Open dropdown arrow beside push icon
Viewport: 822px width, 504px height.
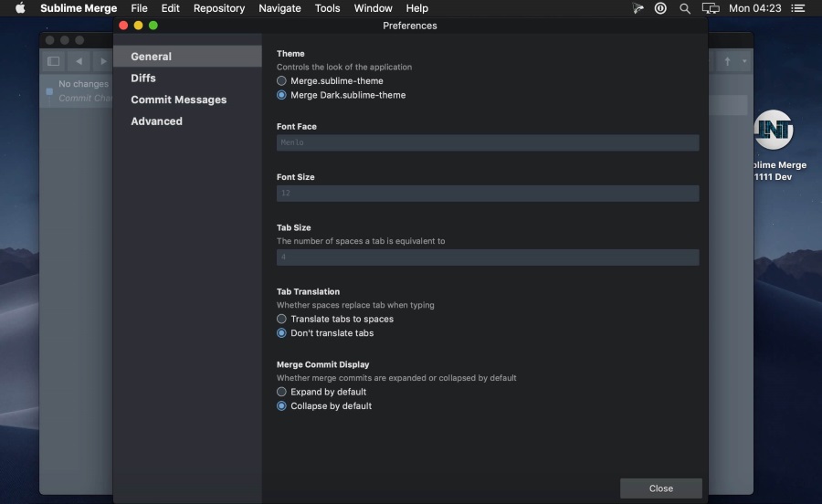pos(743,61)
